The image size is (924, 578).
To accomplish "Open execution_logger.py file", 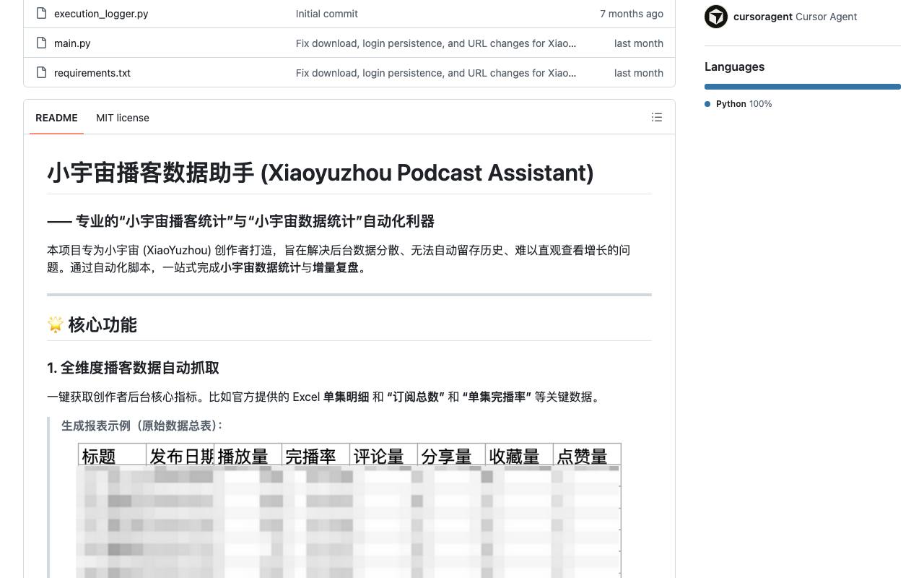I will (101, 14).
